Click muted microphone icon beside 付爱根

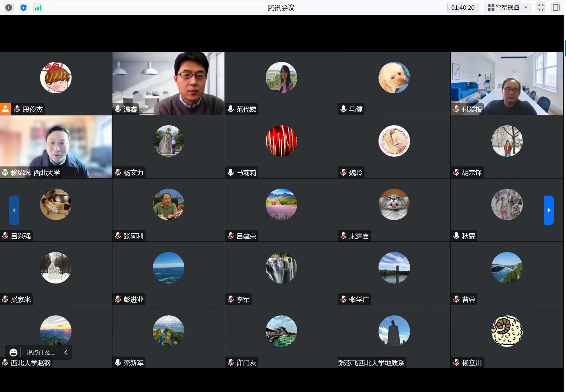[x=456, y=109]
